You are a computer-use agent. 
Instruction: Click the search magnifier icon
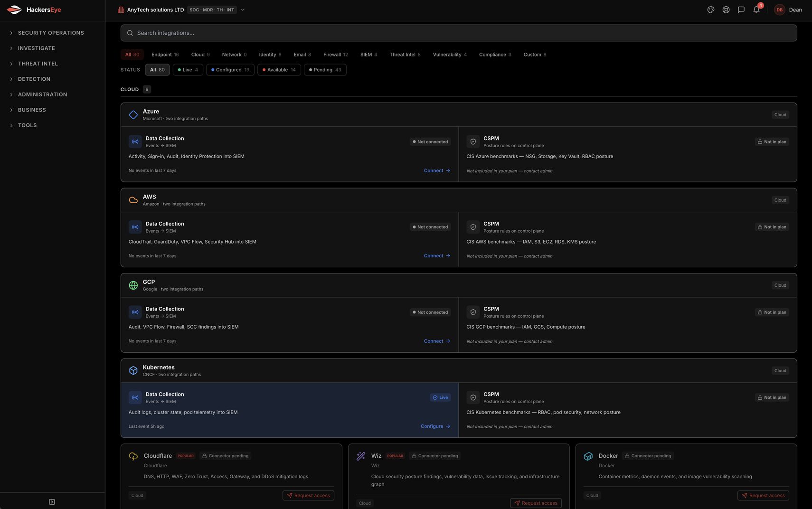130,33
